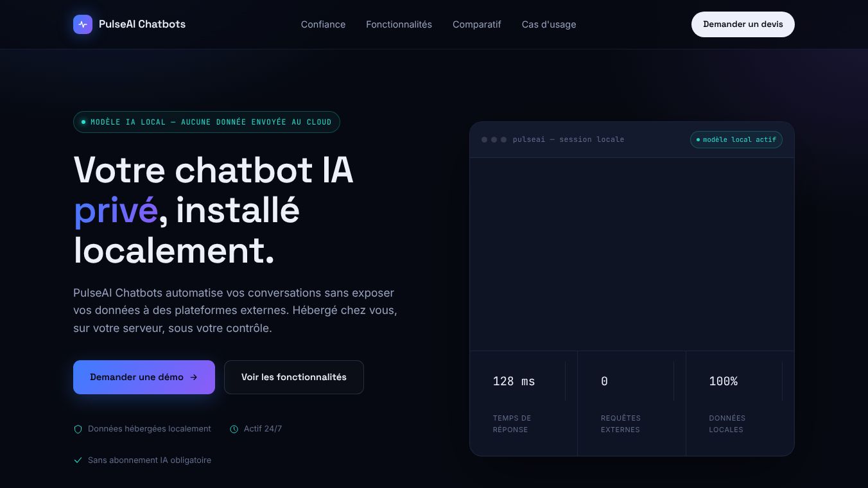Open the Comparatif nav link
Screen dimensions: 868x488
coord(476,24)
